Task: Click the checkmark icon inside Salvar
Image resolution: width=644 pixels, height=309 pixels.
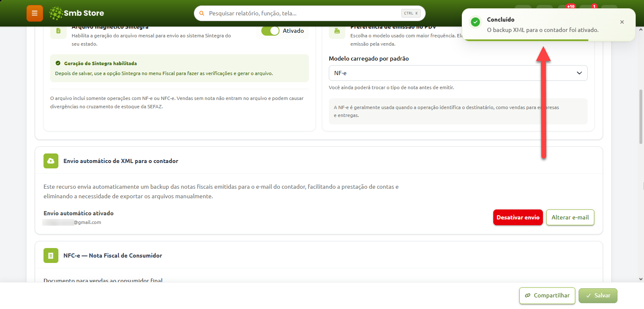Action: tap(588, 296)
